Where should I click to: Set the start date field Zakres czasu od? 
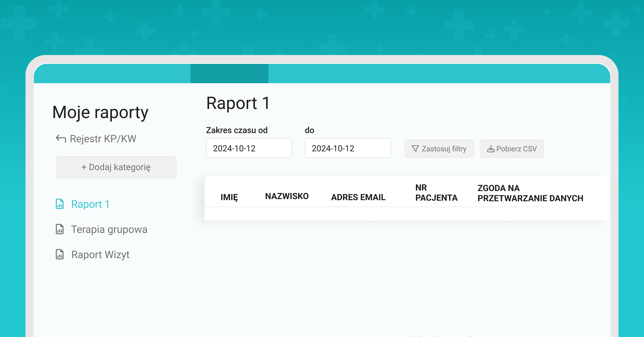[249, 148]
